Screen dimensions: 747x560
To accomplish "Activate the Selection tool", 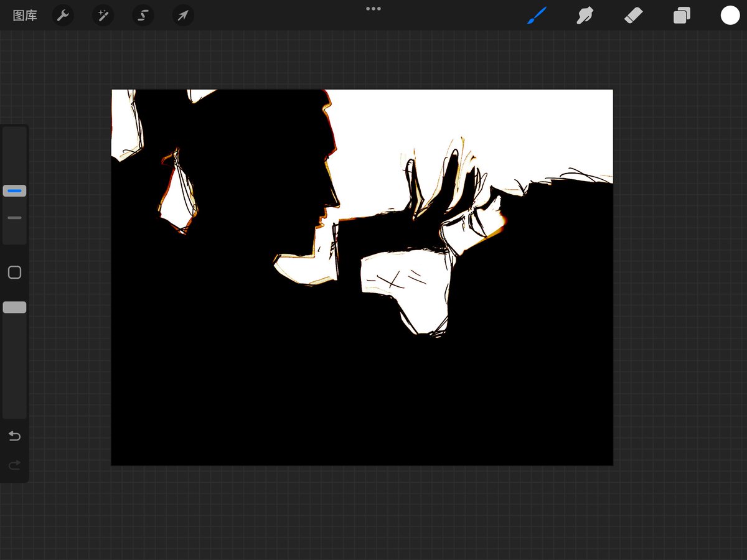I will (x=143, y=16).
